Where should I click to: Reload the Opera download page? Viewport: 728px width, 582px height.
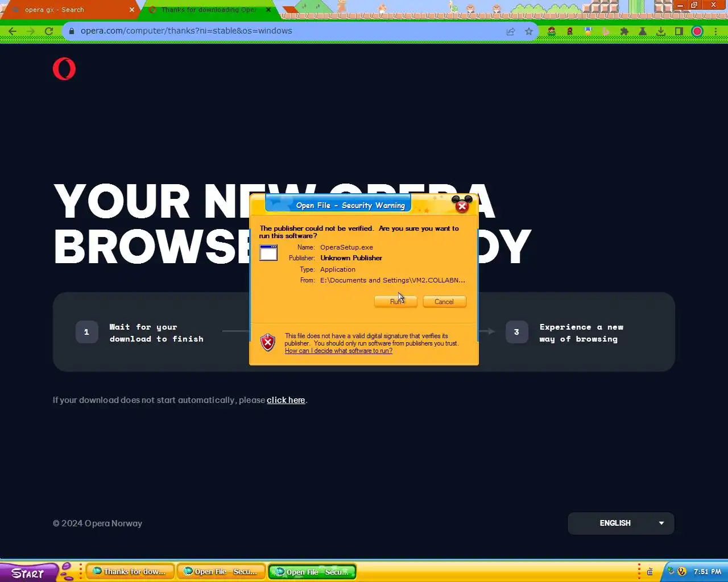[49, 31]
